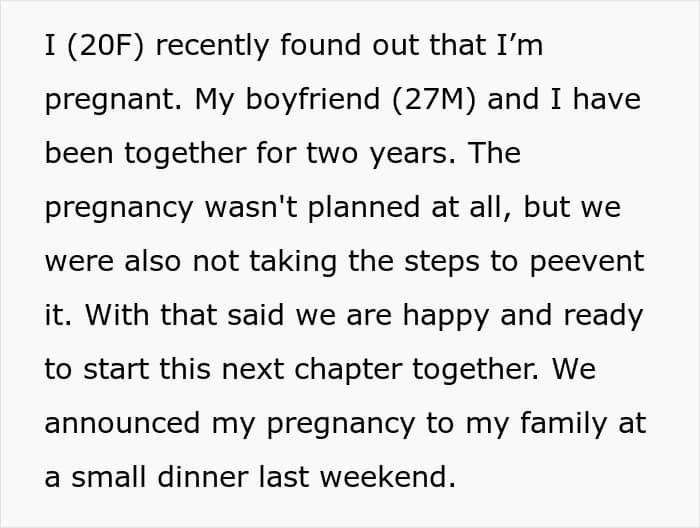This screenshot has height=528, width=700.
Task: Click the word "steps"
Action: pyautogui.click(x=442, y=262)
